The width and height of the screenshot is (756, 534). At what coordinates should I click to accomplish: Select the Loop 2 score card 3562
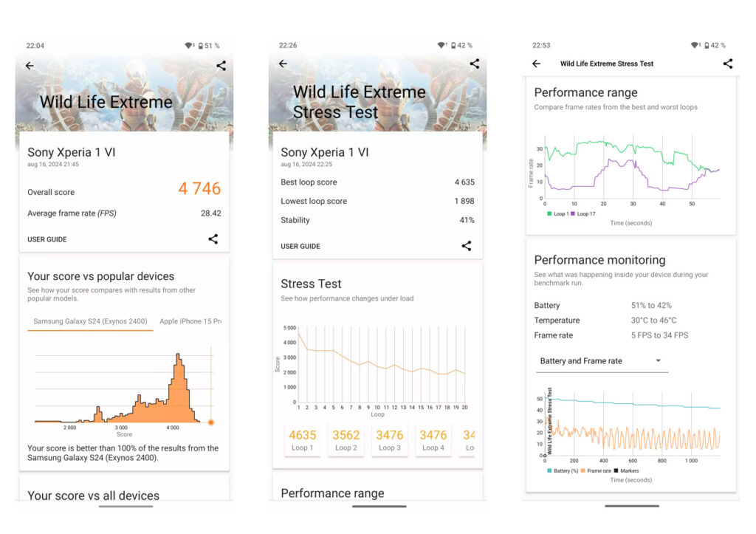[x=346, y=440]
